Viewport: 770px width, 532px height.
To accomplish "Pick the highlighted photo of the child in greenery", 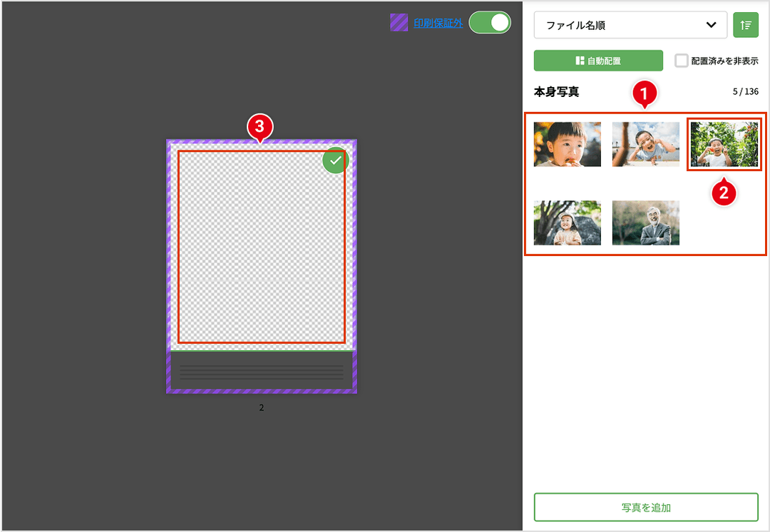I will 724,144.
